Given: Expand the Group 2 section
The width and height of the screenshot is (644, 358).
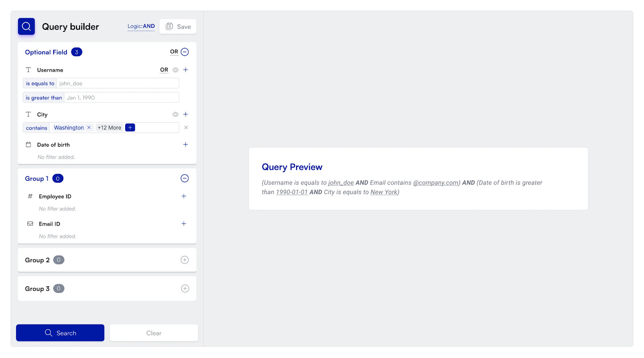Looking at the screenshot, I should coord(185,260).
